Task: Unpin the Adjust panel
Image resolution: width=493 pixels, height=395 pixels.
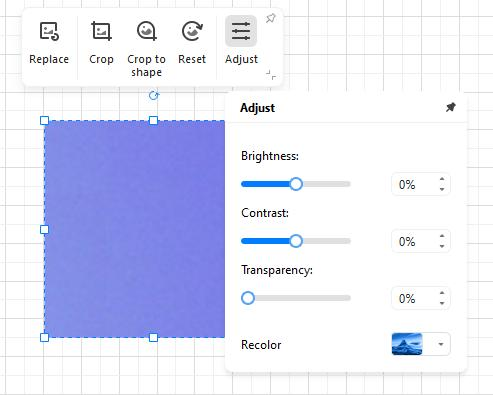Action: (450, 107)
